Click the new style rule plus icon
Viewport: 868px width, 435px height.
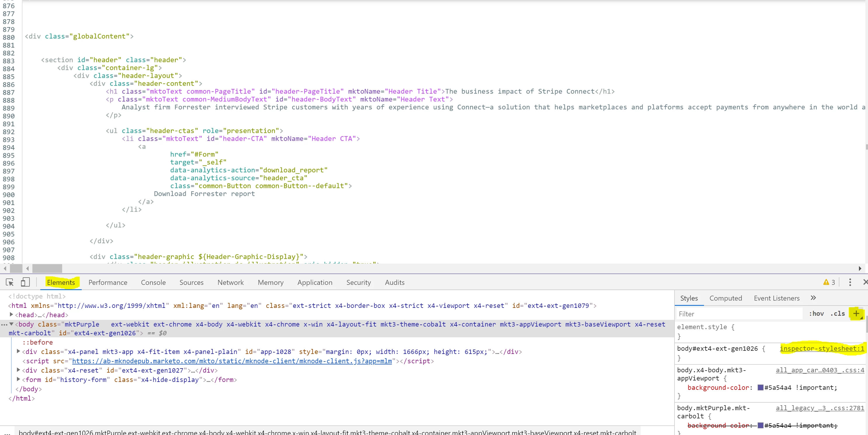click(x=856, y=313)
